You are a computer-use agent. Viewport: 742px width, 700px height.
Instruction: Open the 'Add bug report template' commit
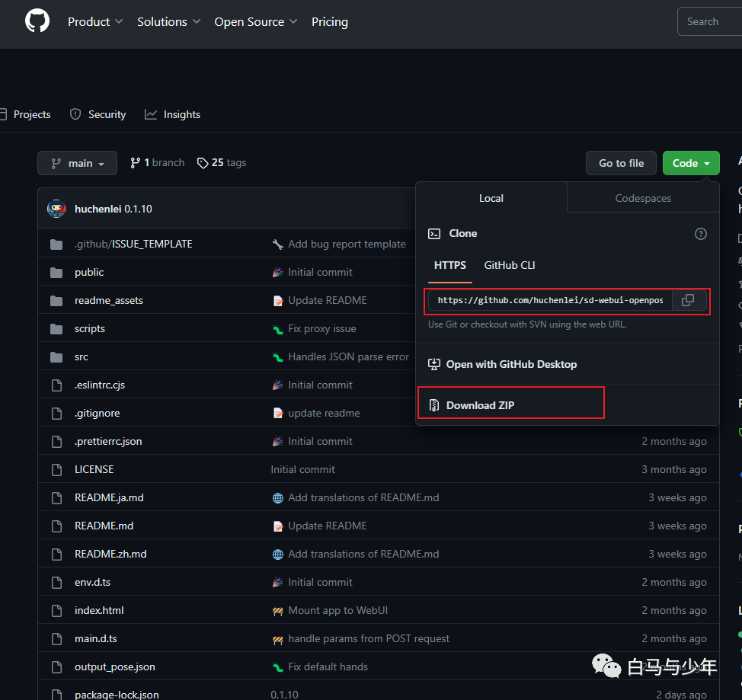347,245
